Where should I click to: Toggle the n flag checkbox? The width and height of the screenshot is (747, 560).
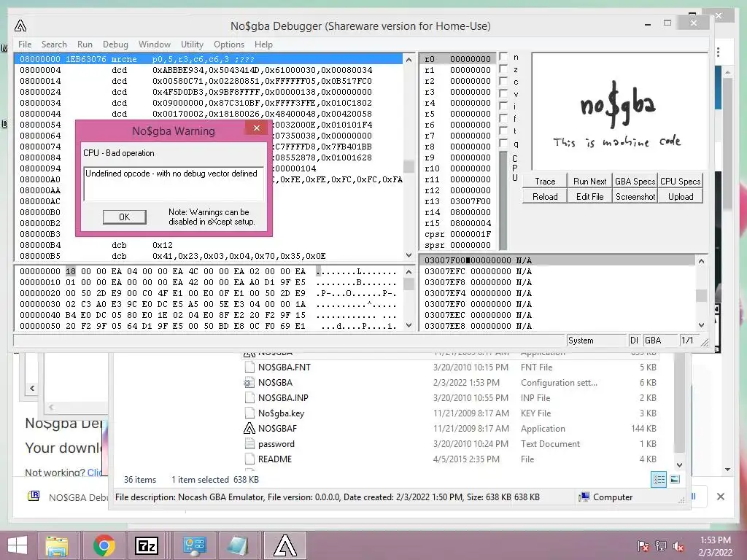pyautogui.click(x=503, y=57)
